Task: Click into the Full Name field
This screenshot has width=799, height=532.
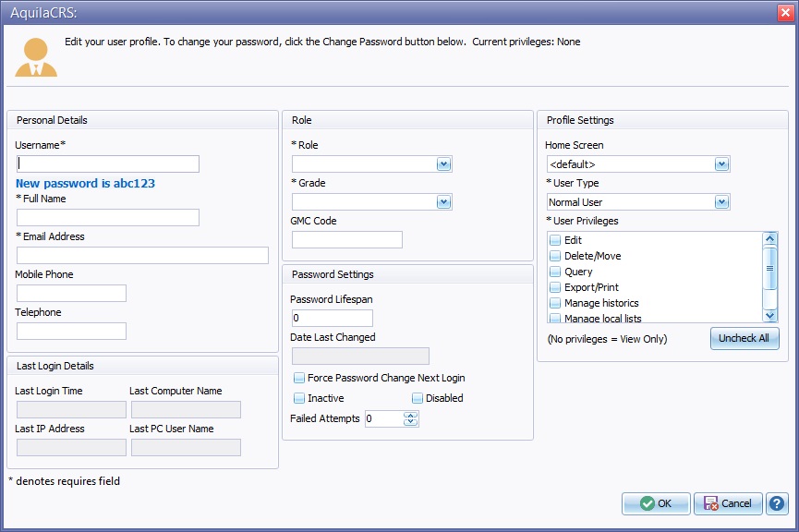Action: (x=108, y=218)
